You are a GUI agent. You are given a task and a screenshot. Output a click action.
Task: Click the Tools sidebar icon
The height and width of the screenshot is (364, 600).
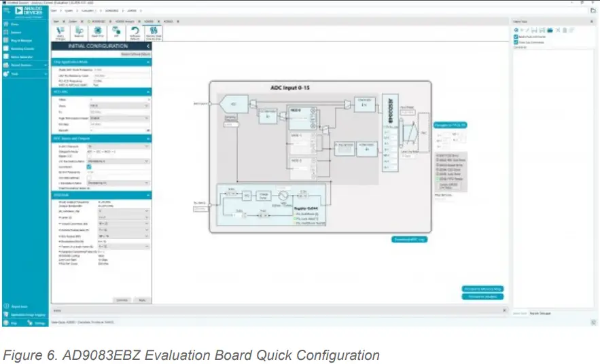pos(5,73)
